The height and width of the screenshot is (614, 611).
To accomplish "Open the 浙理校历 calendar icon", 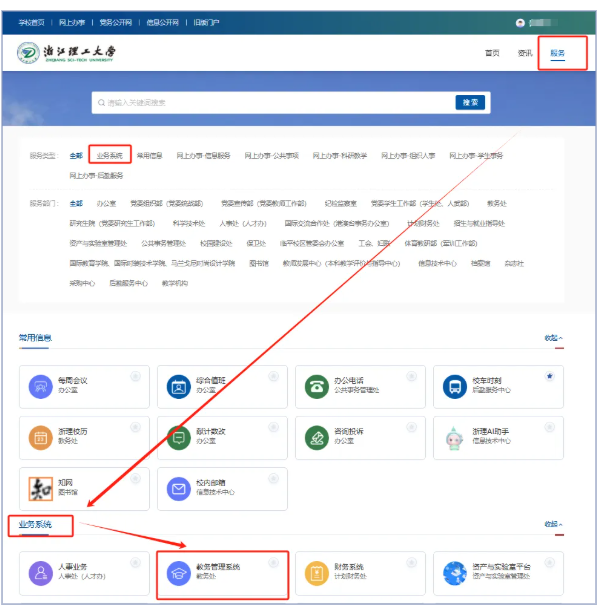I will pyautogui.click(x=41, y=438).
